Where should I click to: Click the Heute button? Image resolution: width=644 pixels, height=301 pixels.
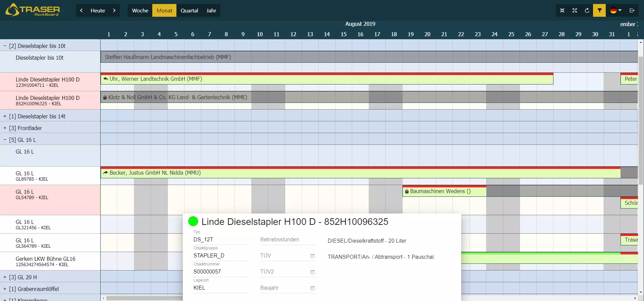pyautogui.click(x=98, y=10)
